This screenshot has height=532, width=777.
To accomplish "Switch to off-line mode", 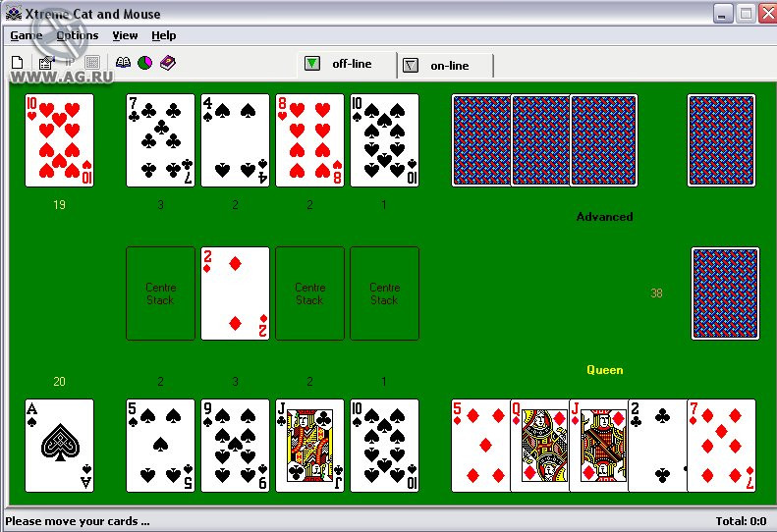I will point(347,65).
